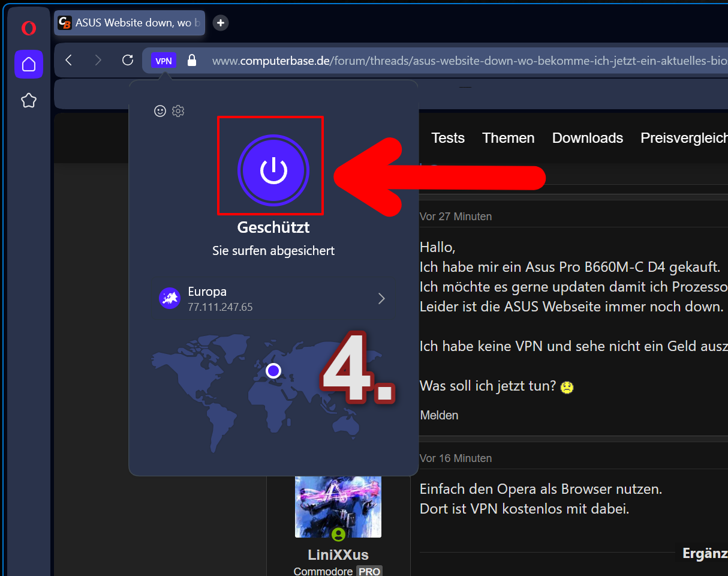The width and height of the screenshot is (728, 576).
Task: Click the Geschützt status text
Action: click(273, 228)
